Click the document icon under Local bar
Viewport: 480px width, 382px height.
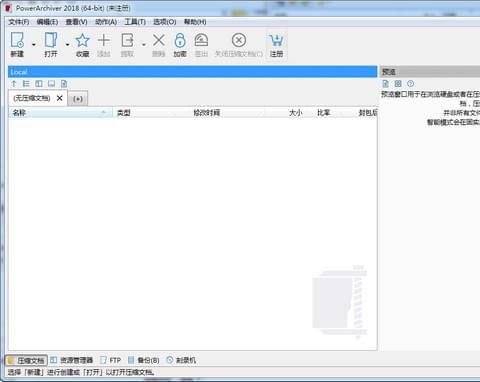pos(64,84)
